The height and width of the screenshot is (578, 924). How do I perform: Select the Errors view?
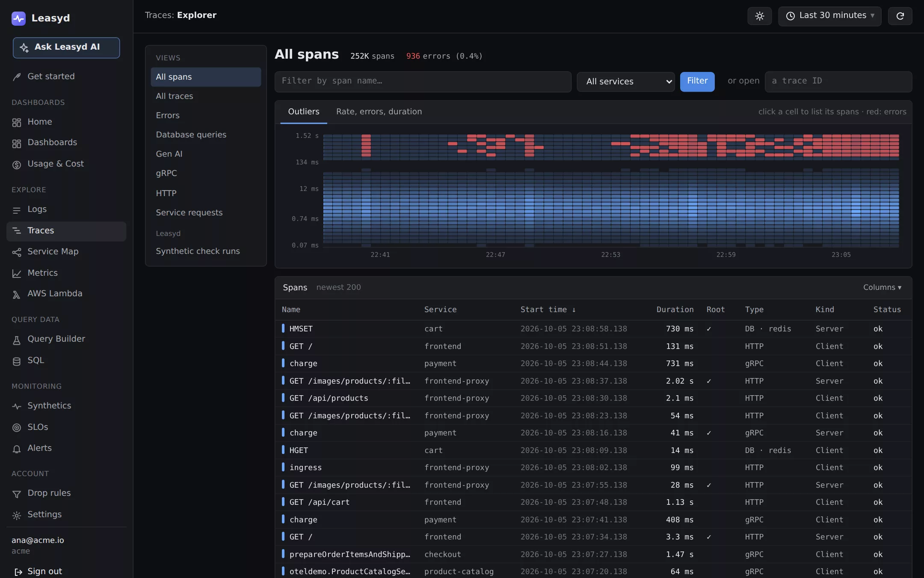206,116
